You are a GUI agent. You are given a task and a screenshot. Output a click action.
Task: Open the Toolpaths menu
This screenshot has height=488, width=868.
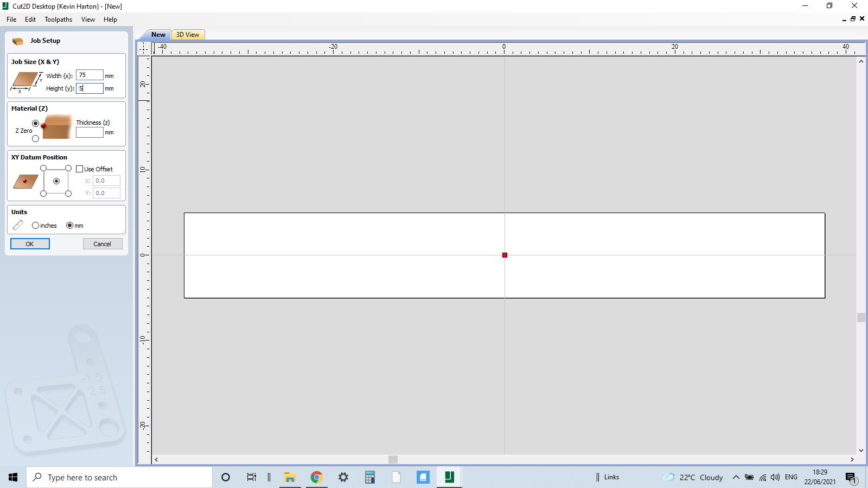[x=58, y=20]
